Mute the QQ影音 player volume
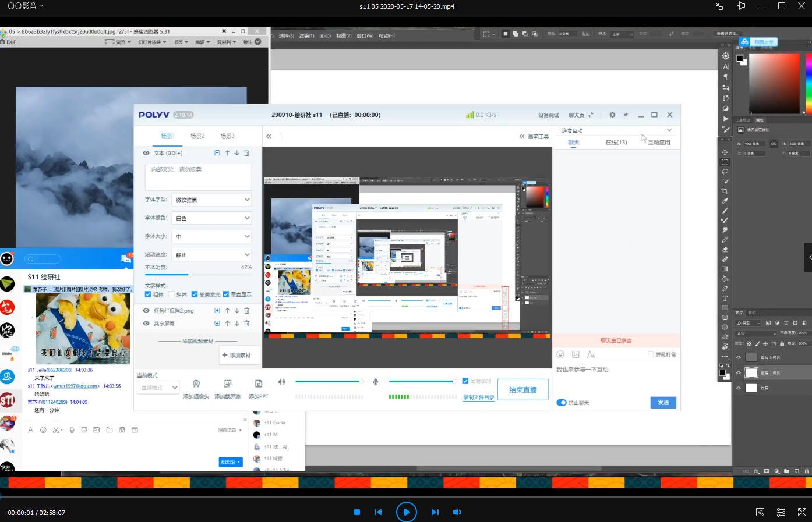Viewport: 812px width, 522px height. 457,512
